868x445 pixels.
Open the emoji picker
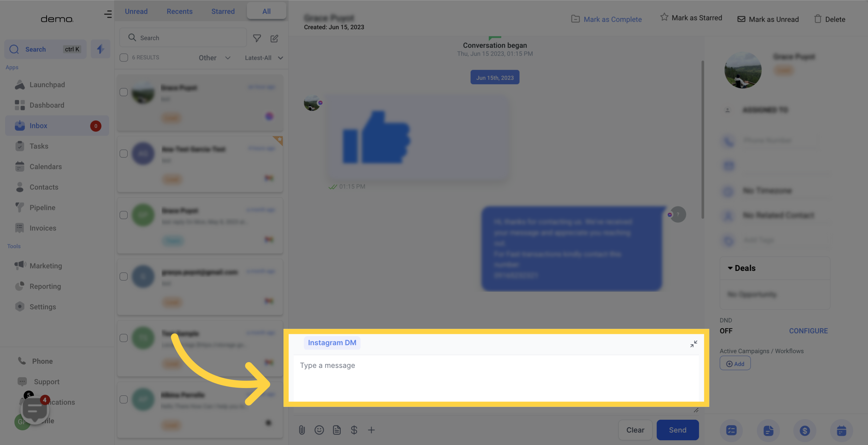pos(319,430)
